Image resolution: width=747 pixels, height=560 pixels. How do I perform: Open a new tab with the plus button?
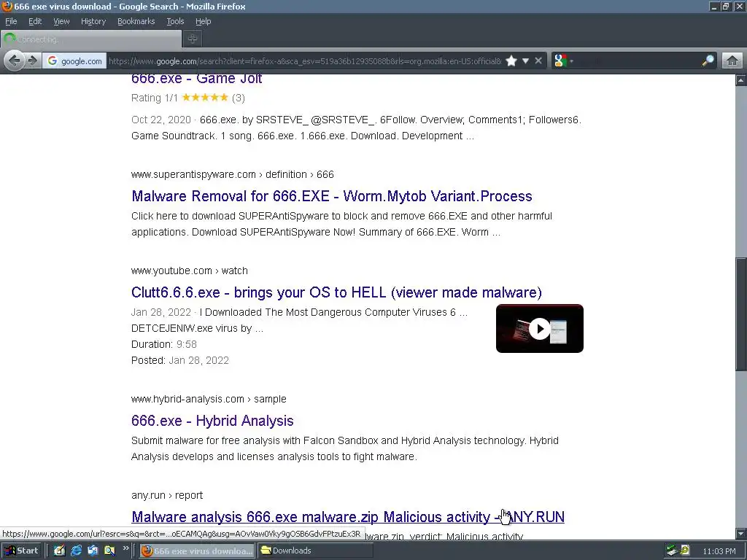(193, 39)
